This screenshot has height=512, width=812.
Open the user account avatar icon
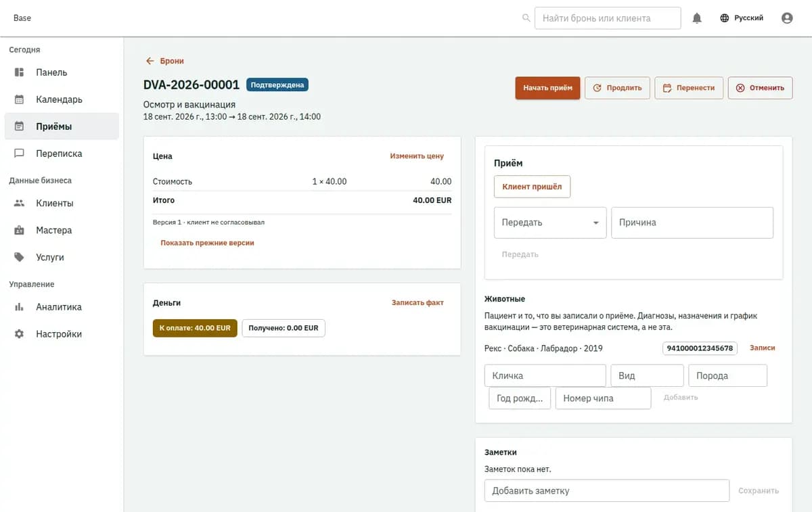(787, 18)
